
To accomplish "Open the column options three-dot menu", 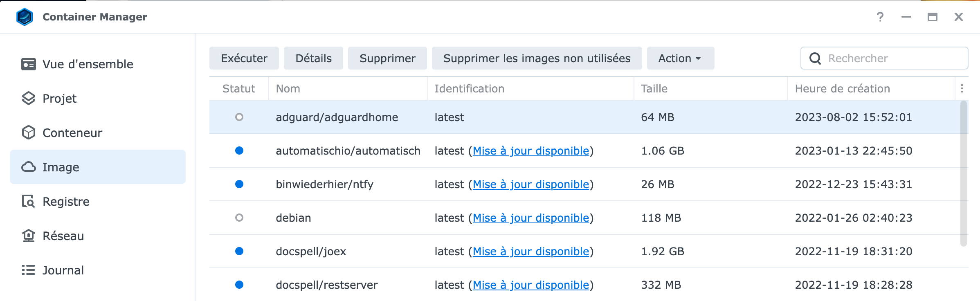I will pyautogui.click(x=962, y=88).
